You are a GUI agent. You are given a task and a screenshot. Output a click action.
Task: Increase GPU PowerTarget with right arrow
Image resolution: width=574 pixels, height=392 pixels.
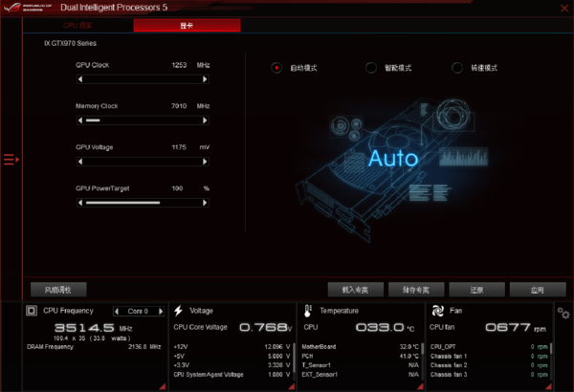(x=205, y=203)
